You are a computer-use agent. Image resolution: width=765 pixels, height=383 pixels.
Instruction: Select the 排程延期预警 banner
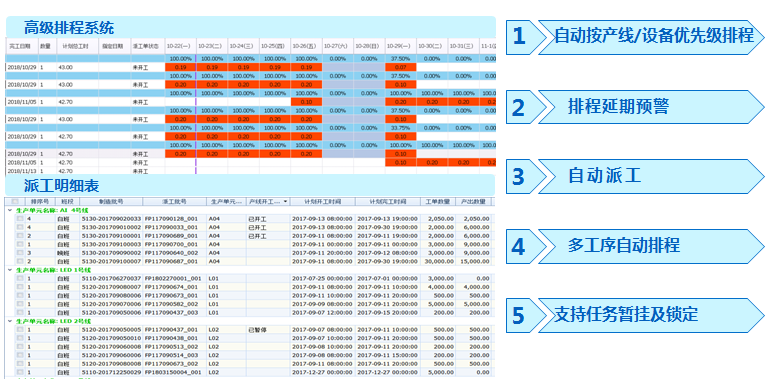pos(651,107)
